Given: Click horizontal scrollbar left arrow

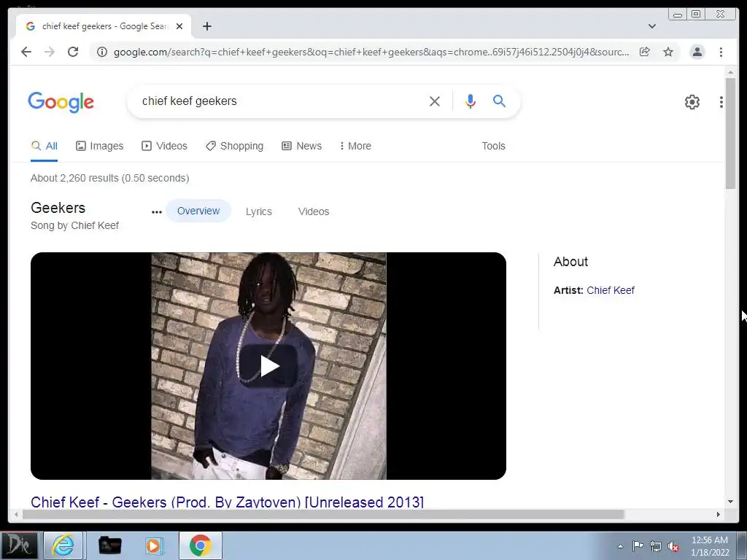Looking at the screenshot, I should point(16,514).
